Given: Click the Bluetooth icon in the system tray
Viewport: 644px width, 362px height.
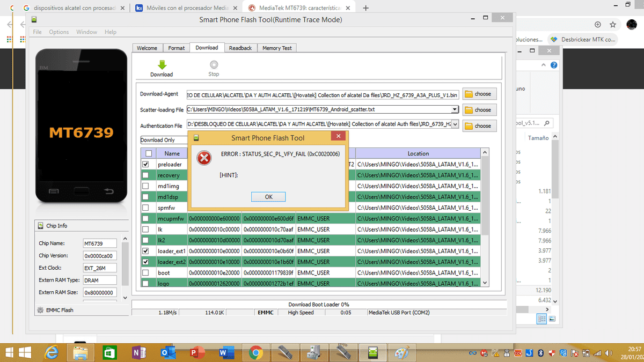Looking at the screenshot, I should click(x=541, y=353).
